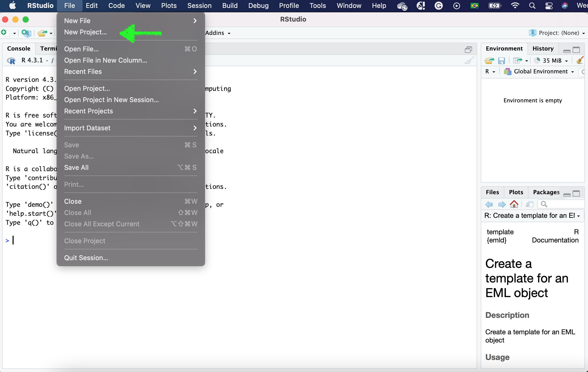Minimize the Environment pane

(567, 51)
